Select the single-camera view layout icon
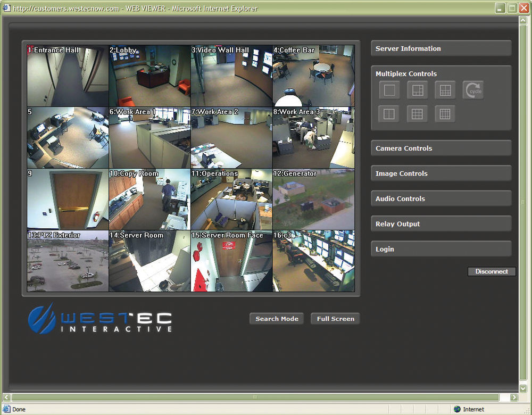The width and height of the screenshot is (532, 415). [389, 90]
